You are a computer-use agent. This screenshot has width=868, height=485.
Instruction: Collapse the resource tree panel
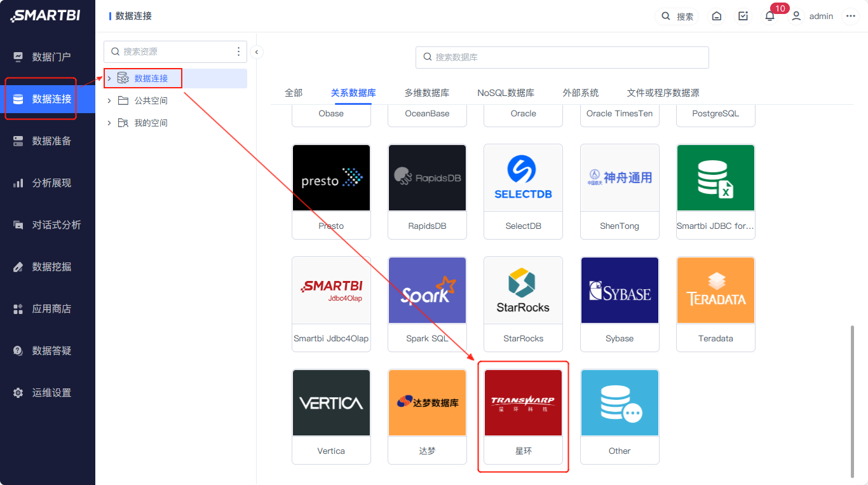257,52
